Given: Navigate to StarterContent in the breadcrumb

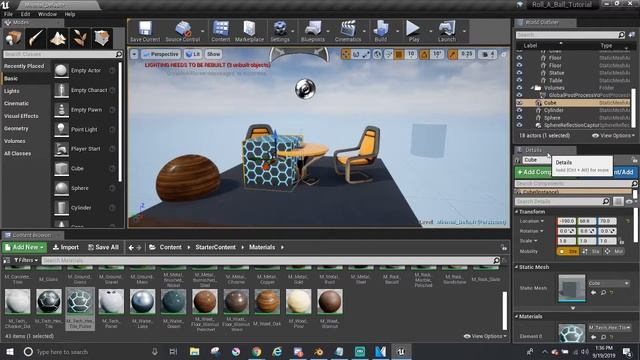Looking at the screenshot, I should [x=215, y=247].
